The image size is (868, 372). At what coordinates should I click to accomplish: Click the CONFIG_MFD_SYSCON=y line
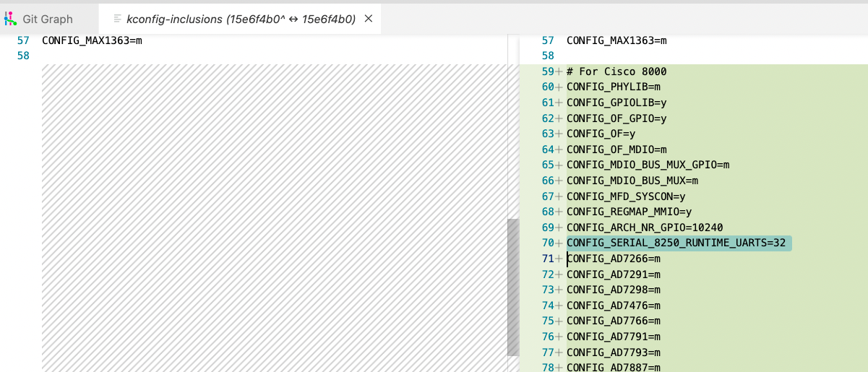[x=626, y=196]
